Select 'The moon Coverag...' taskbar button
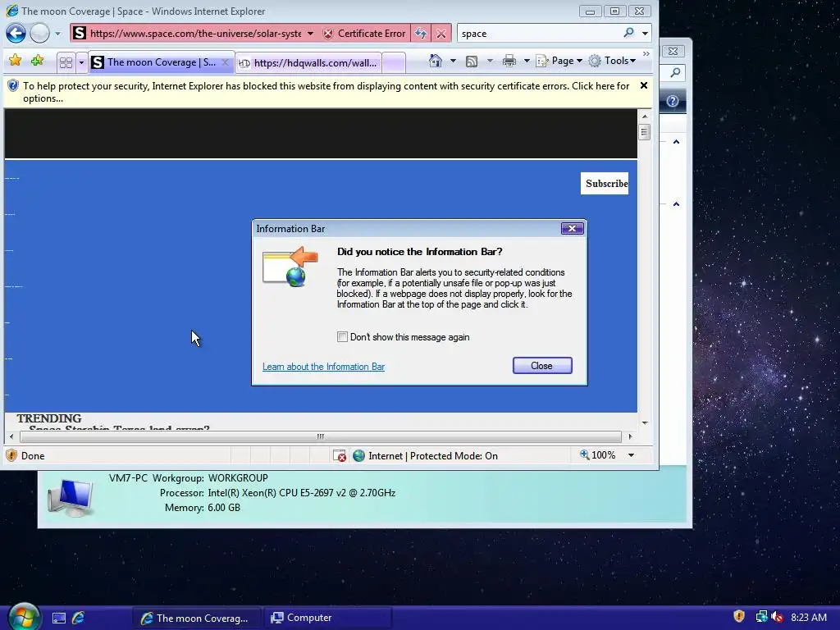 point(197,618)
